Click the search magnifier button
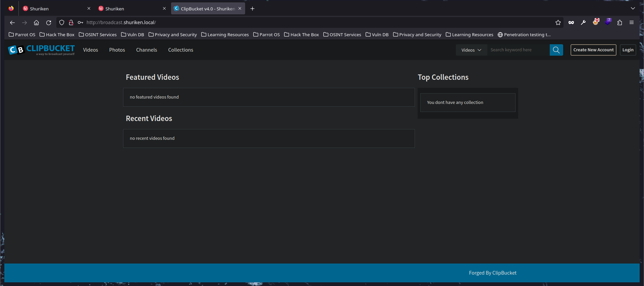The image size is (644, 286). tap(556, 50)
